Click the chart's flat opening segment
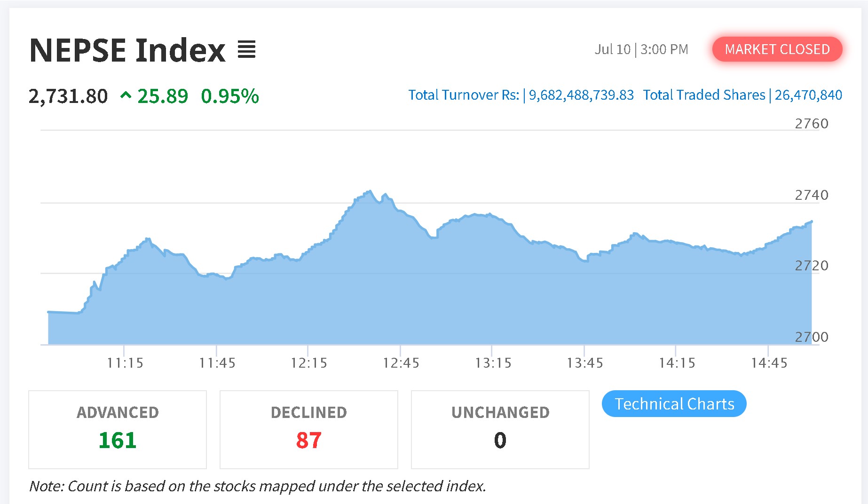The height and width of the screenshot is (504, 868). point(63,312)
